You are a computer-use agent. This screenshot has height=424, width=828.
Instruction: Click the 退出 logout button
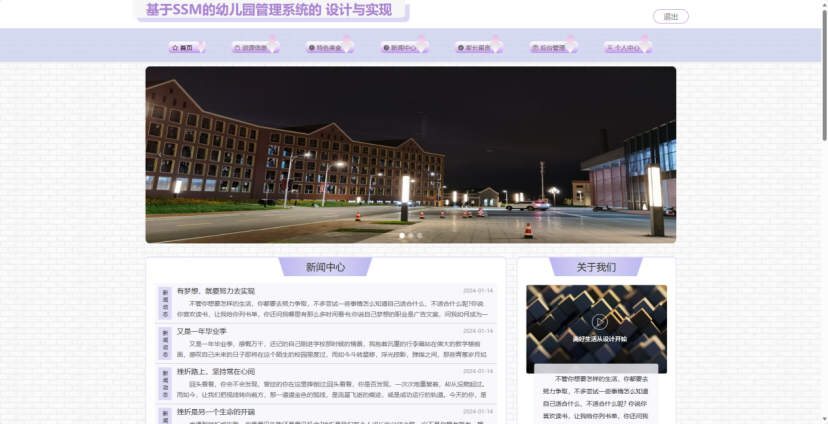[671, 16]
